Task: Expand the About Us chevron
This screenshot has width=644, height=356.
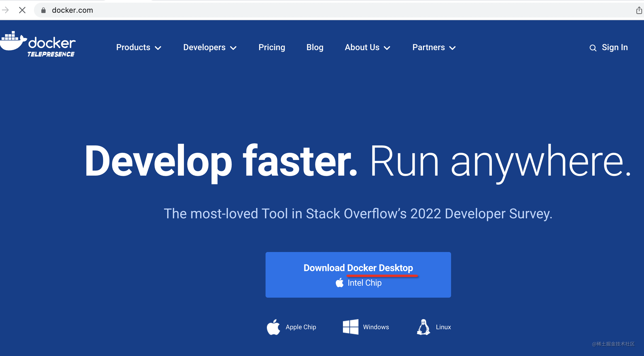Action: pyautogui.click(x=387, y=48)
